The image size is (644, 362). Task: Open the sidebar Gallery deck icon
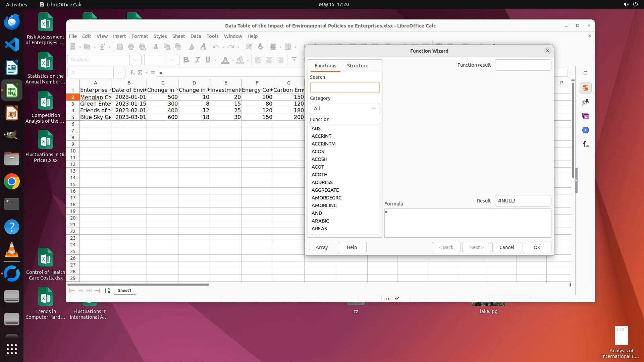click(x=586, y=116)
